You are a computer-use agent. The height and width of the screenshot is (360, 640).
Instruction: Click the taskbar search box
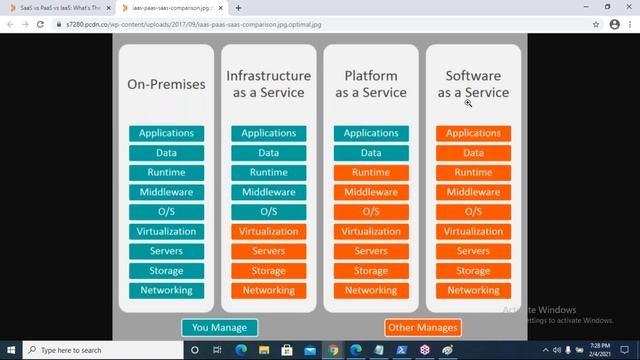[x=103, y=350]
